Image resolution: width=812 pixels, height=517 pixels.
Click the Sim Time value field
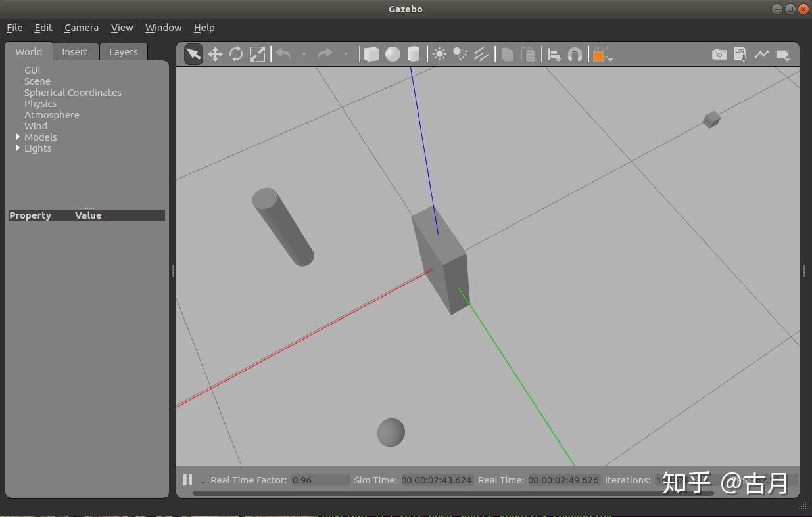tap(437, 480)
